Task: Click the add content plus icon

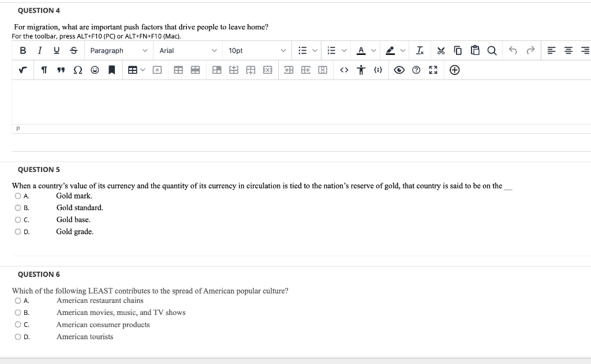Action: (x=455, y=70)
